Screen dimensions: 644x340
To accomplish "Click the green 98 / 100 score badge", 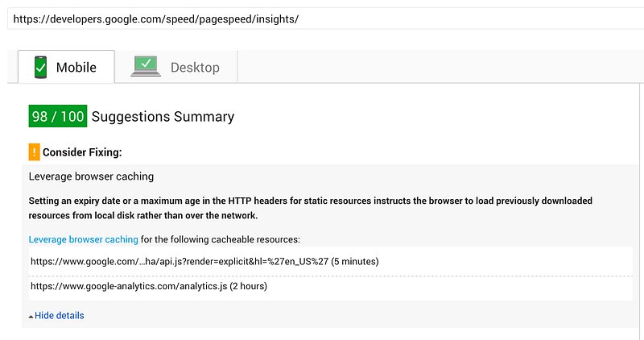I will tap(57, 116).
